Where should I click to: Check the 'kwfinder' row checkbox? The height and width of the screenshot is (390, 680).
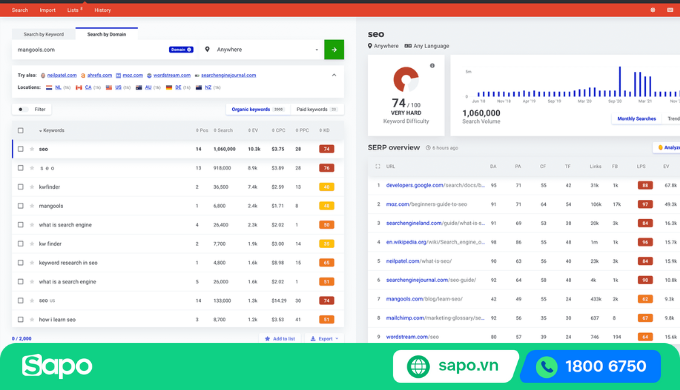pos(20,187)
